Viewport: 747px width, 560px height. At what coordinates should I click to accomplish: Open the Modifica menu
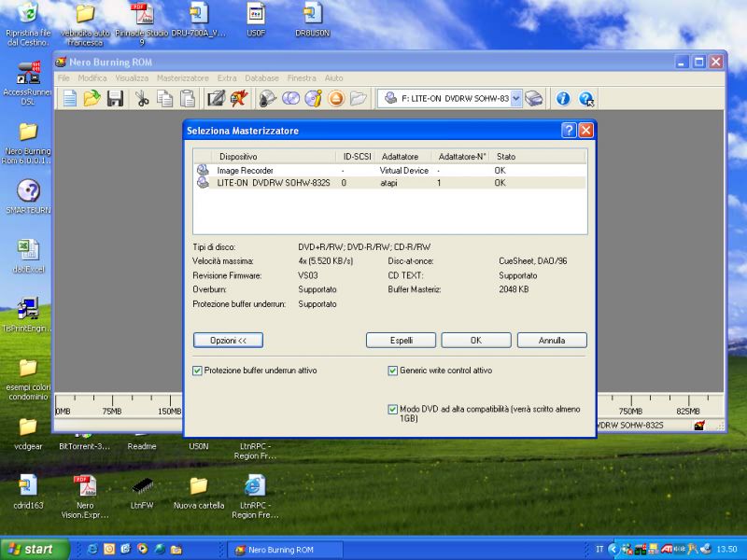[92, 78]
